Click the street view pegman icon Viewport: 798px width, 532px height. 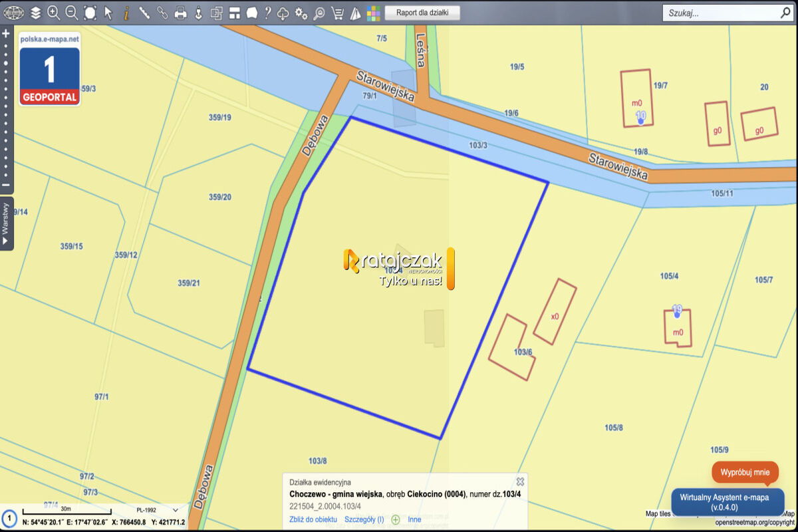198,13
